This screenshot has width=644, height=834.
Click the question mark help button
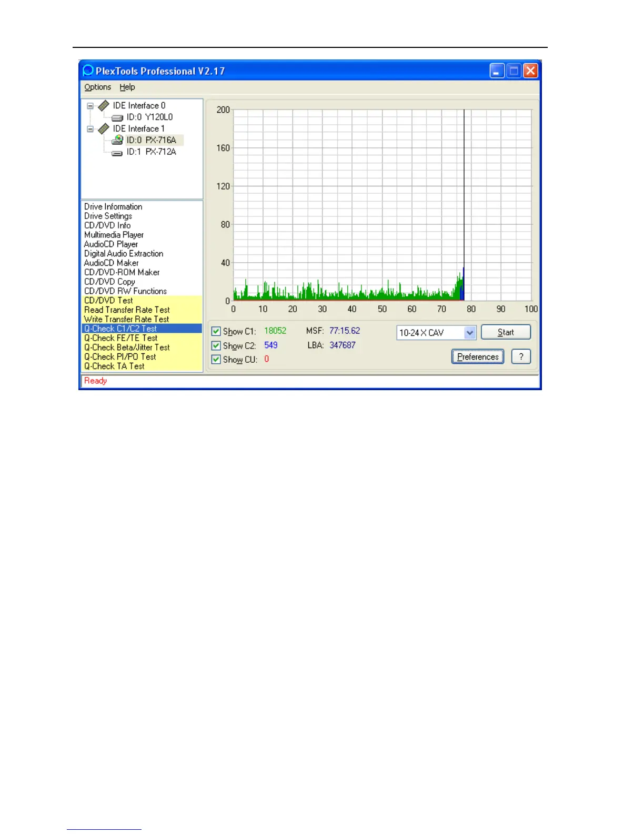(521, 356)
